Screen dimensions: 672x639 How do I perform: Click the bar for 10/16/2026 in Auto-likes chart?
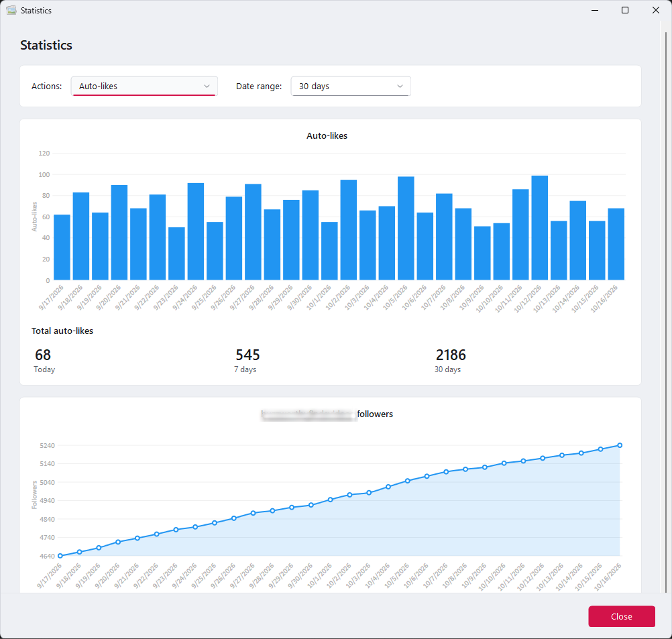616,244
